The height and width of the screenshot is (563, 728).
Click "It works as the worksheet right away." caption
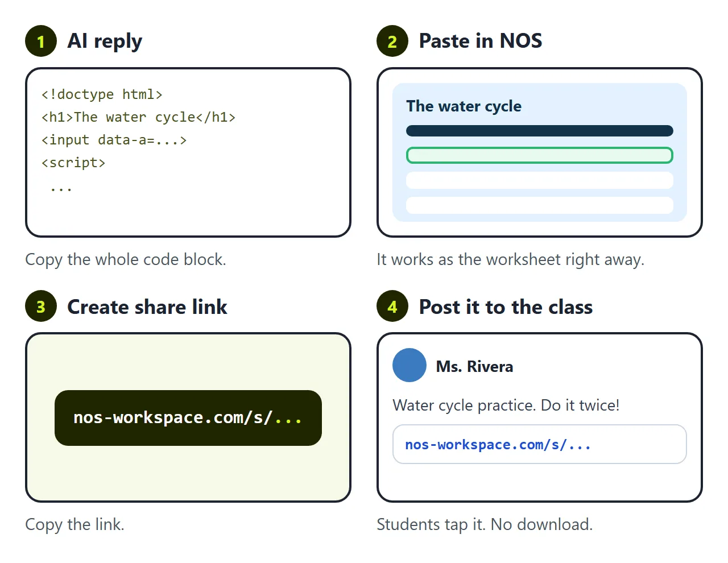coord(510,259)
